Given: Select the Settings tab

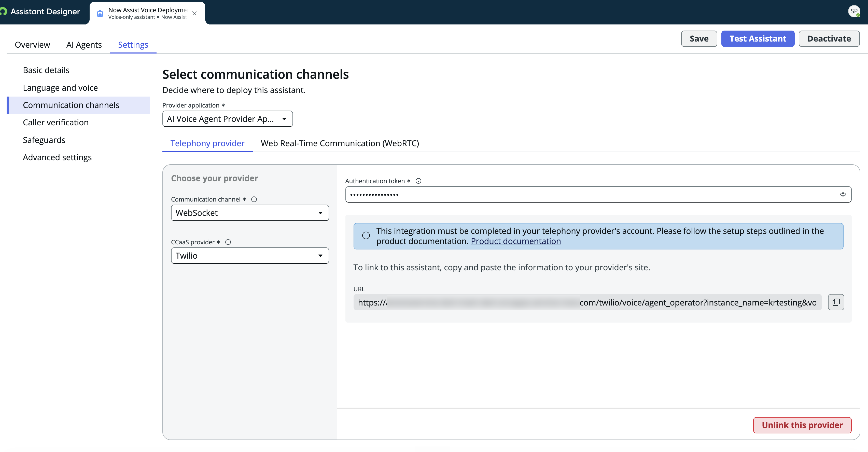Looking at the screenshot, I should [x=133, y=45].
